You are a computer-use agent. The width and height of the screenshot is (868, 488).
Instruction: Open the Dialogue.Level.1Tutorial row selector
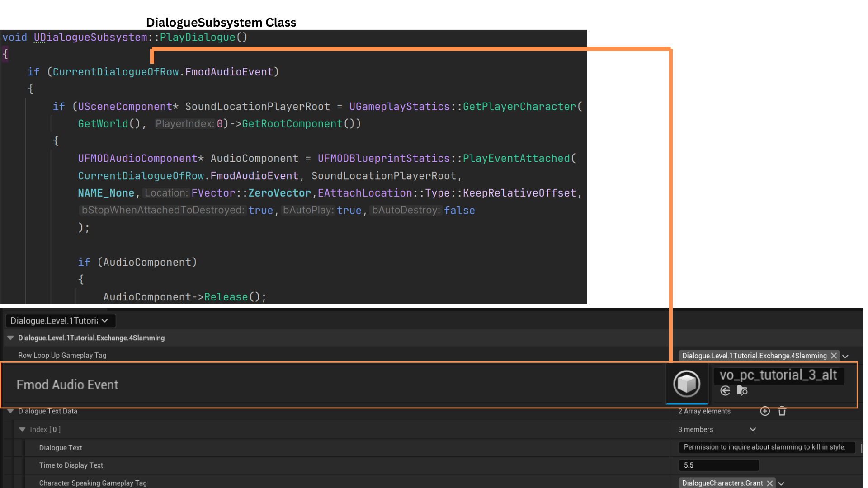pyautogui.click(x=60, y=321)
